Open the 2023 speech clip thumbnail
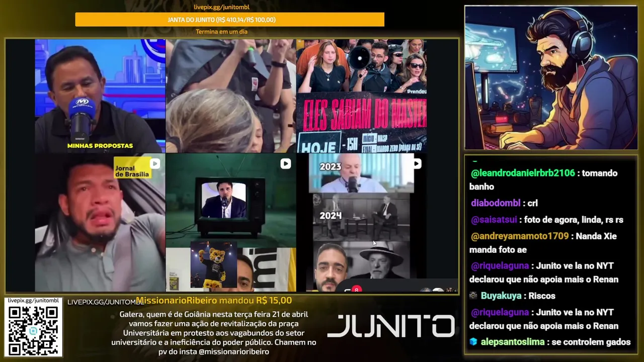 pyautogui.click(x=361, y=173)
